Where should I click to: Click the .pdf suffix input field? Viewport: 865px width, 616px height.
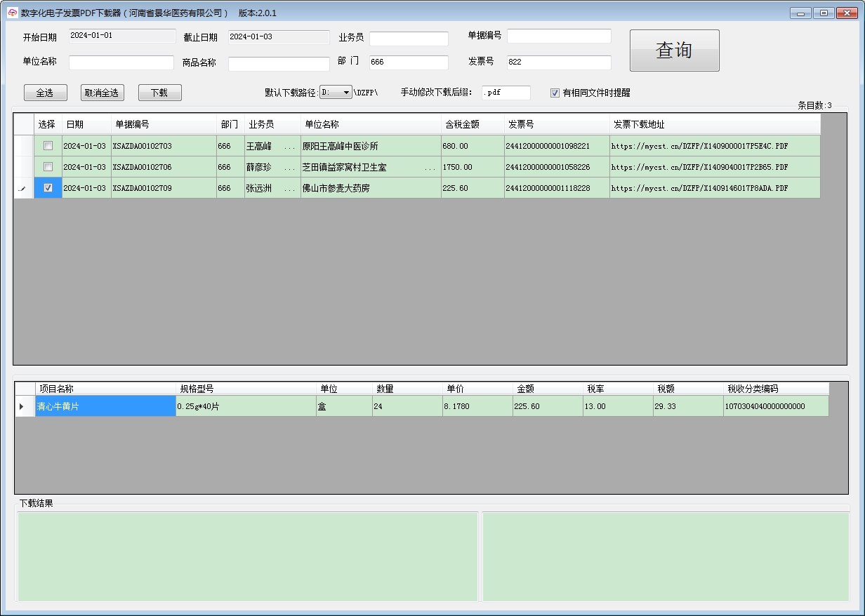(x=506, y=91)
